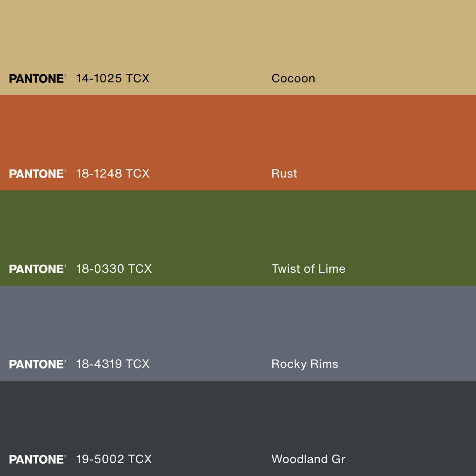Click the Cocoon color name
This screenshot has height=476, width=476.
293,79
